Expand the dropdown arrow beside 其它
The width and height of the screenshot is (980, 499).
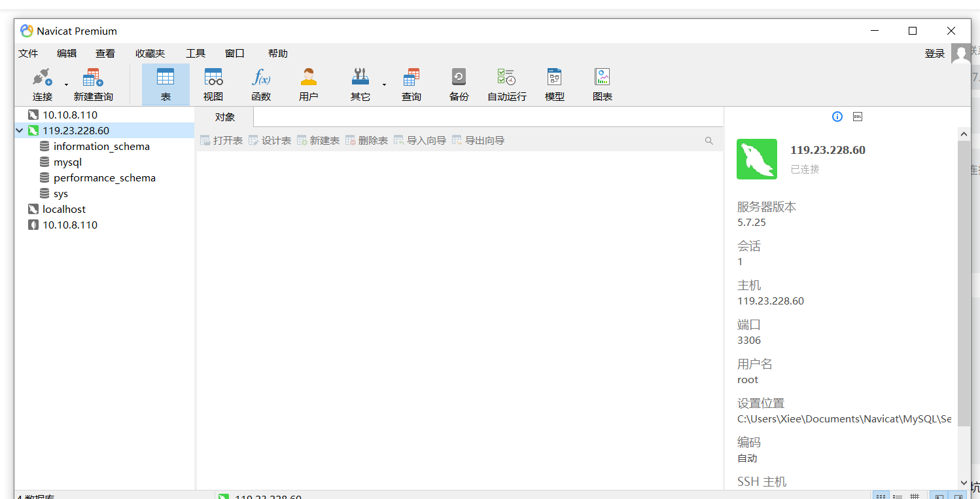(384, 85)
